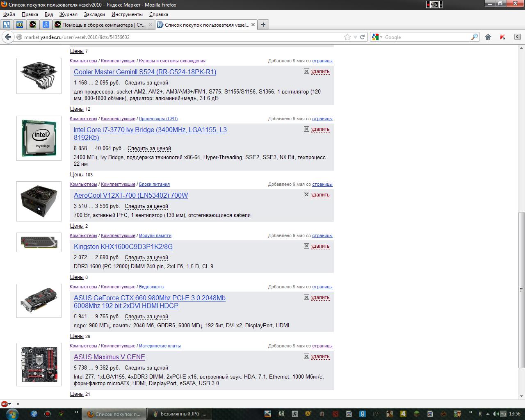Reload the page using the refresh icon
525x420 pixels.
click(x=363, y=37)
